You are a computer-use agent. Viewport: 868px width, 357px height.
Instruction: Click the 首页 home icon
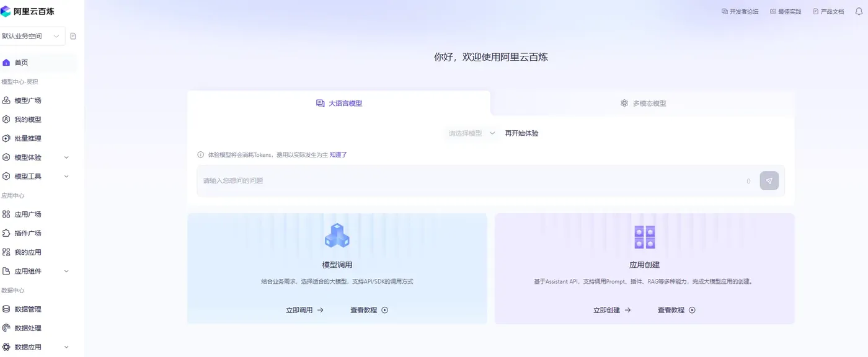click(6, 63)
